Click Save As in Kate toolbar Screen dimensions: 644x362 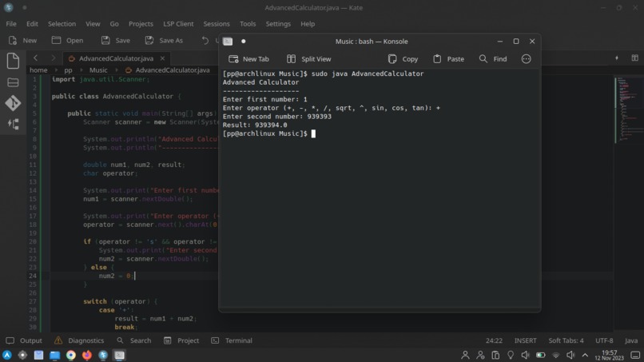click(164, 40)
